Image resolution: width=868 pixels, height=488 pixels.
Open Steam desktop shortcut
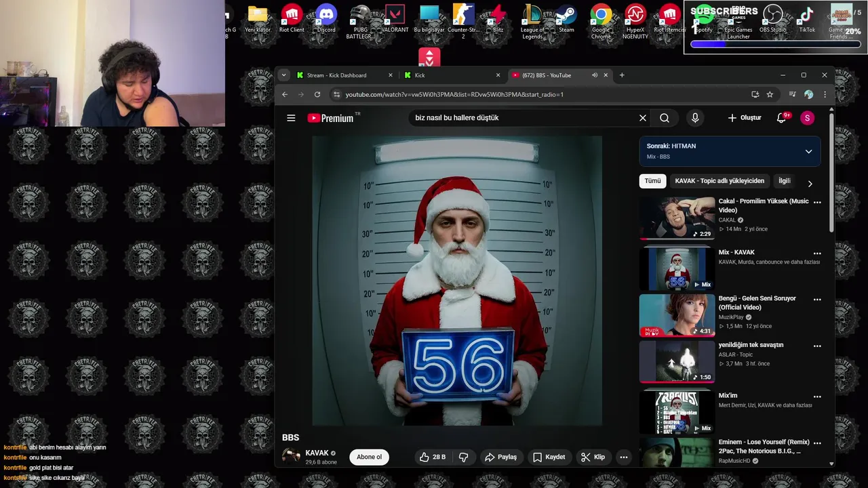[566, 20]
